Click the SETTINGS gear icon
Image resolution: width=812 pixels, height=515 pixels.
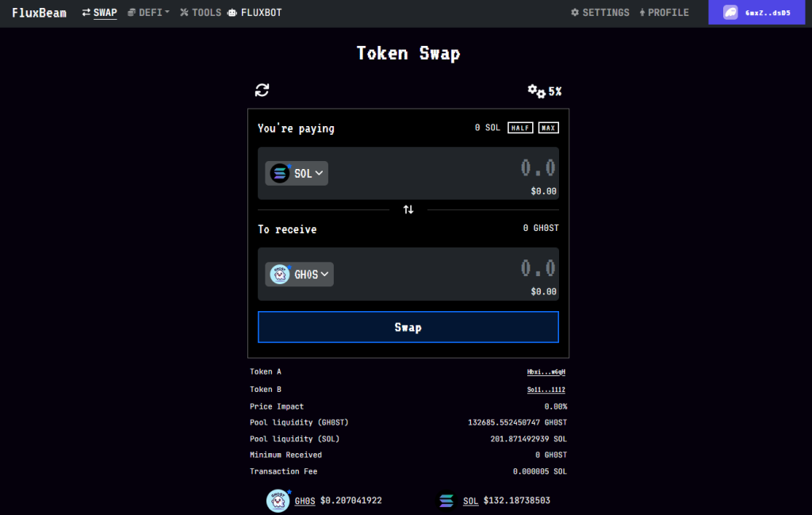pyautogui.click(x=575, y=13)
